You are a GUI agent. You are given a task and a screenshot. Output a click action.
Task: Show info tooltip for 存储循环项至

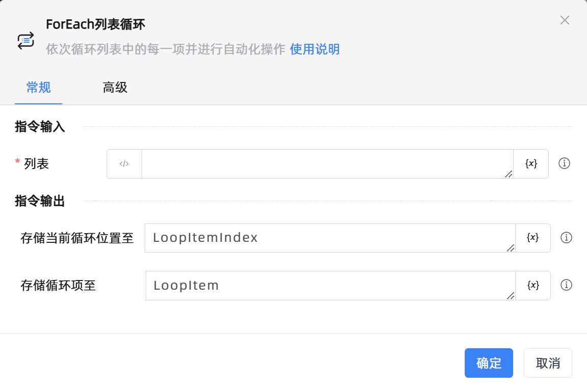[x=566, y=285]
